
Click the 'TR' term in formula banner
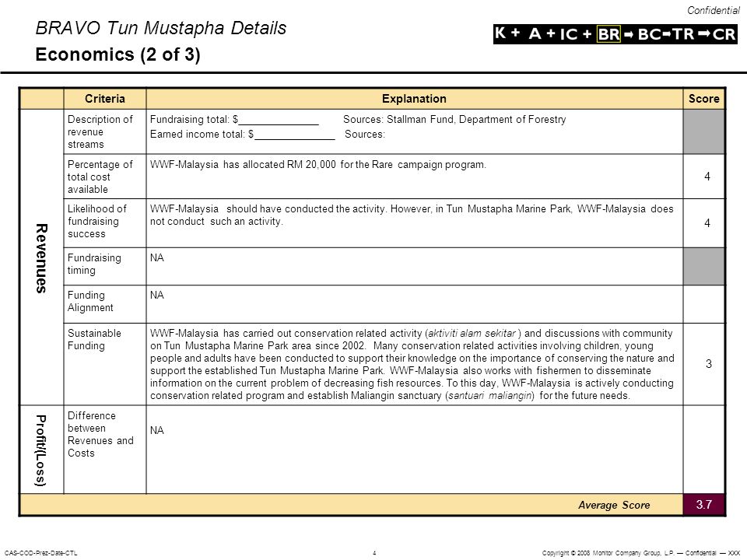pyautogui.click(x=683, y=34)
